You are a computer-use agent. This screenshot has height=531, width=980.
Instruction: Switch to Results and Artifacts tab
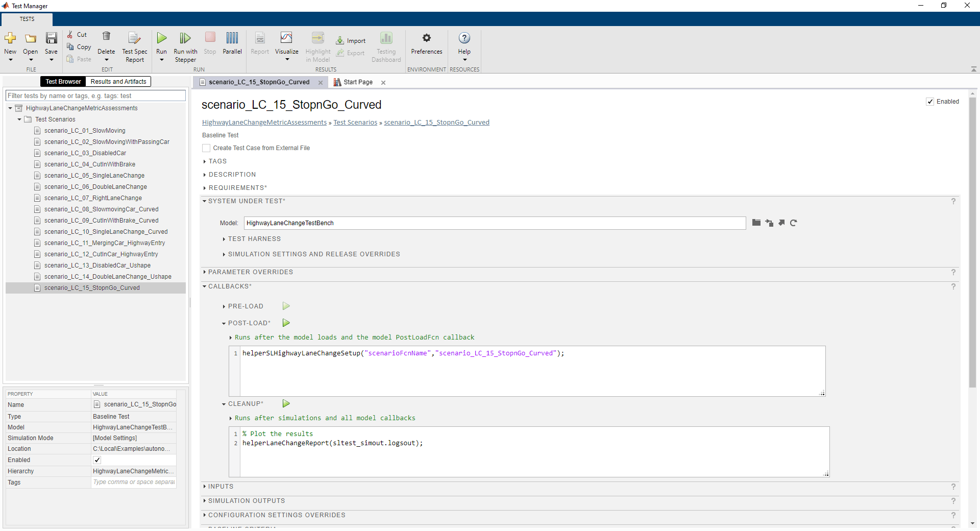tap(118, 82)
